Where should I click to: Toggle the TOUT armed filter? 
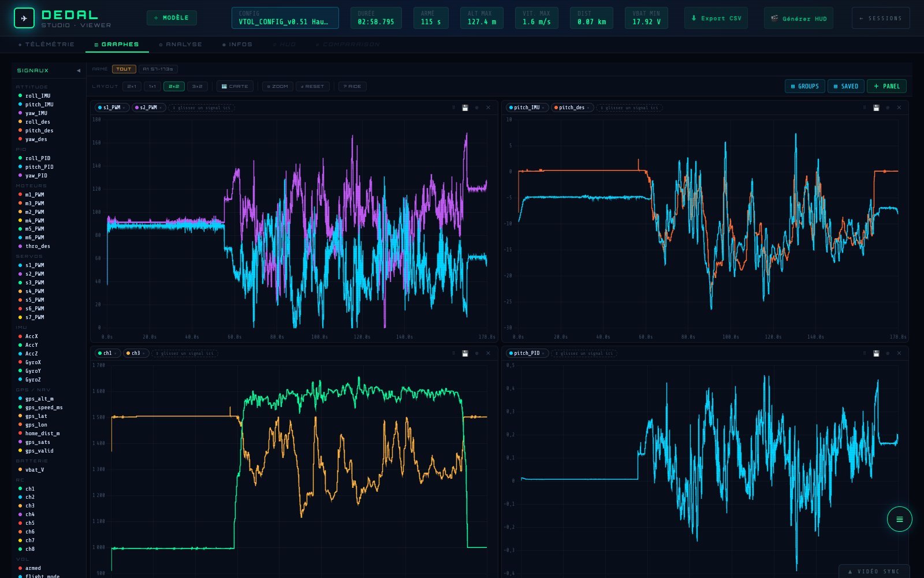(x=124, y=69)
